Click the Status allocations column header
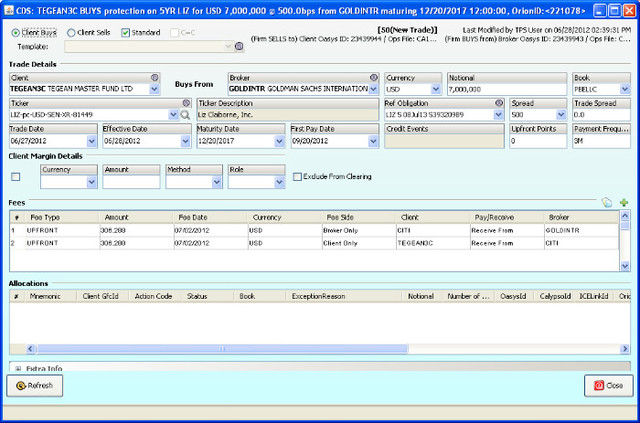Image resolution: width=640 pixels, height=423 pixels. (x=207, y=296)
